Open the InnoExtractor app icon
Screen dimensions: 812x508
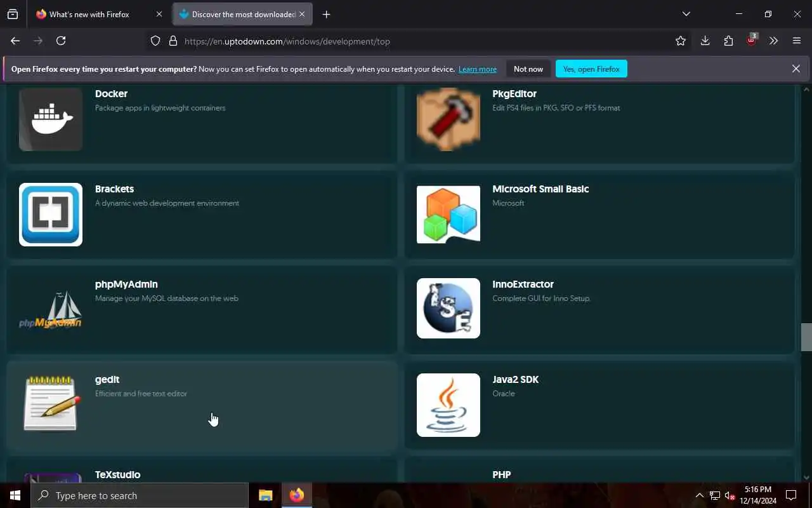(x=449, y=309)
